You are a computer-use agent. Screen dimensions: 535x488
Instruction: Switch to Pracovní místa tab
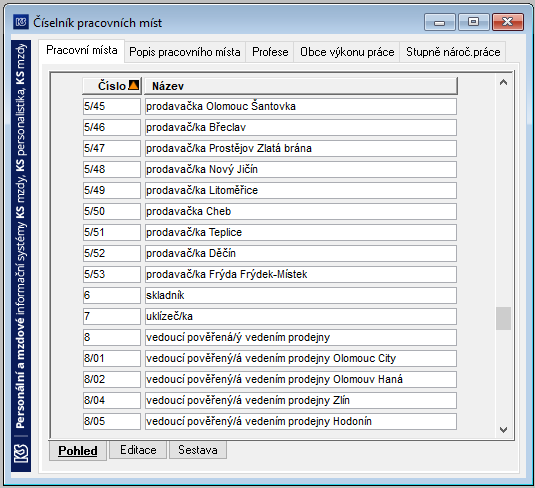[x=82, y=50]
